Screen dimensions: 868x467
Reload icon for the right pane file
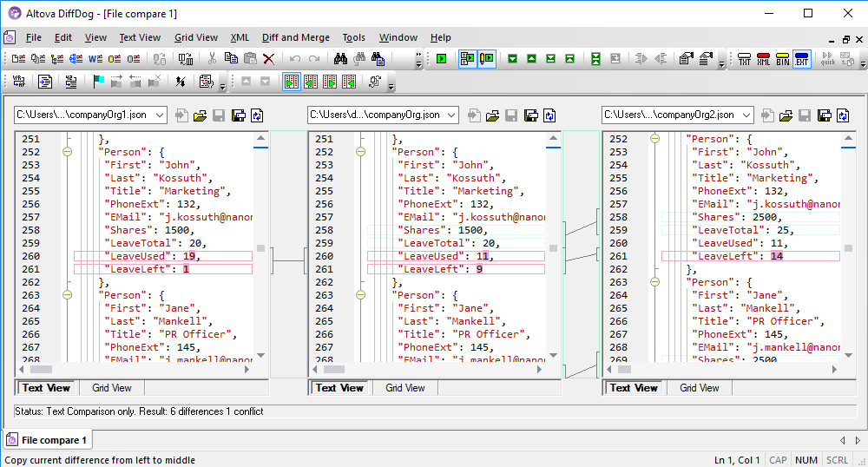point(845,115)
